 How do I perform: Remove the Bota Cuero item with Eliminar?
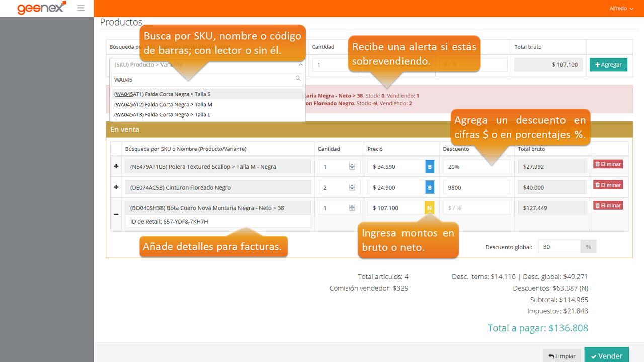(x=608, y=205)
